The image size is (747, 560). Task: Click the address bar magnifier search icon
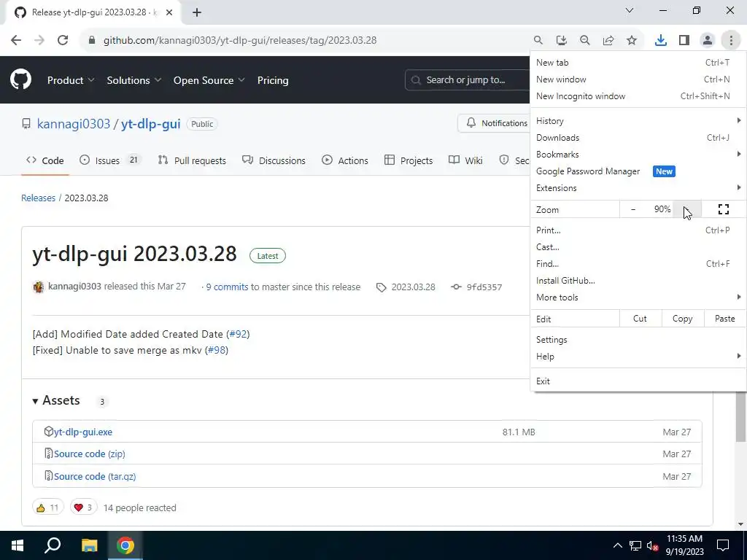click(x=538, y=40)
